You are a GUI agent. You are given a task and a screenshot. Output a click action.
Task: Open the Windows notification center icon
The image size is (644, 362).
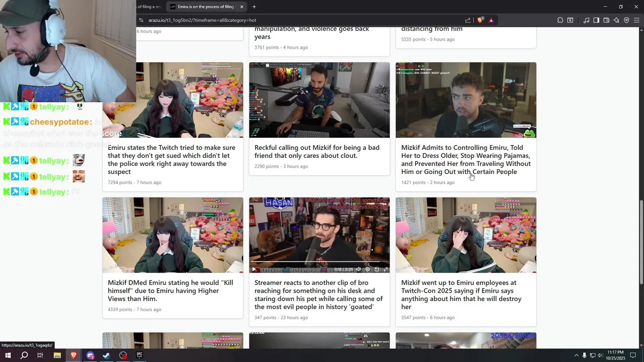(633, 355)
